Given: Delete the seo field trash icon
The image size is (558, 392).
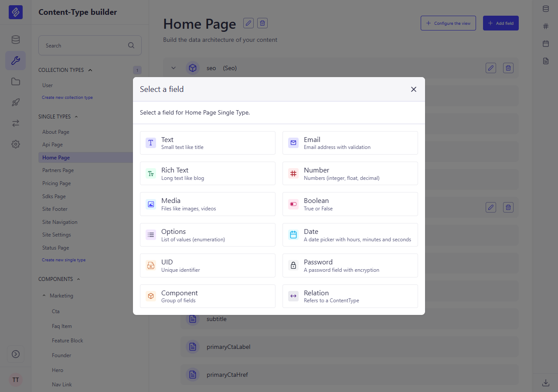Looking at the screenshot, I should click(508, 68).
